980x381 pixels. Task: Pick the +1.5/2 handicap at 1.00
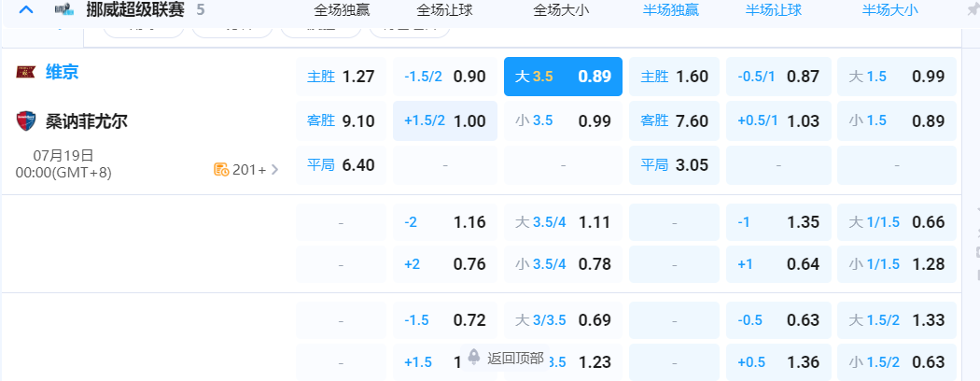445,120
